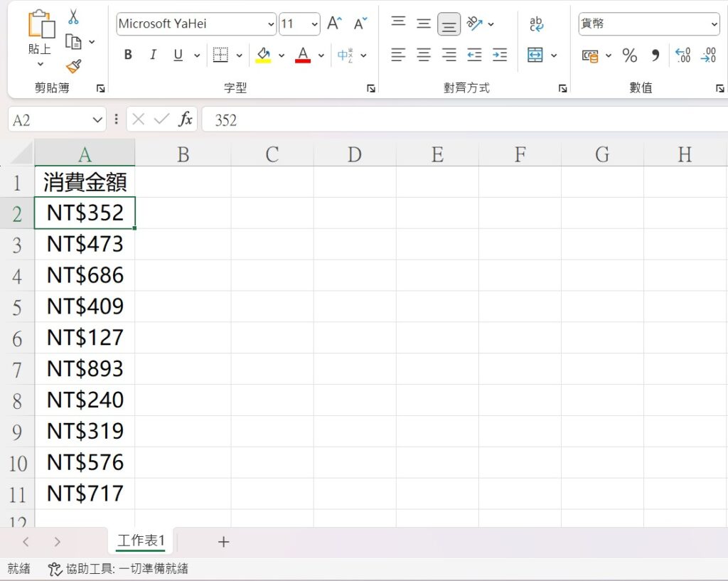Toggle Bold formatting
Image resolution: width=728 pixels, height=581 pixels.
(x=128, y=55)
